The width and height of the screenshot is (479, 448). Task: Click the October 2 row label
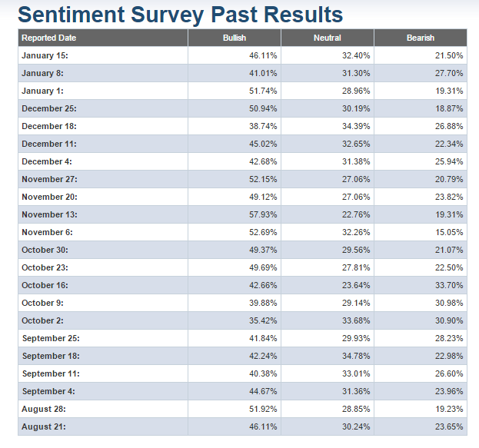click(x=43, y=321)
